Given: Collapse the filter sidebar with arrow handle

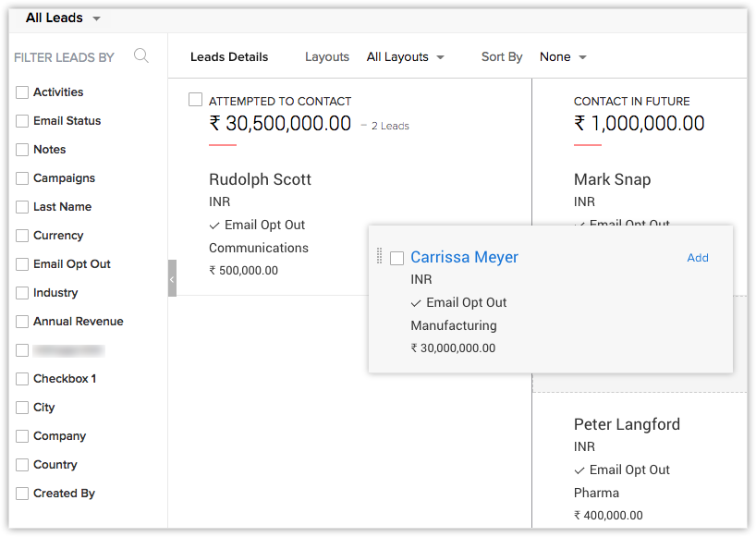Looking at the screenshot, I should [172, 278].
